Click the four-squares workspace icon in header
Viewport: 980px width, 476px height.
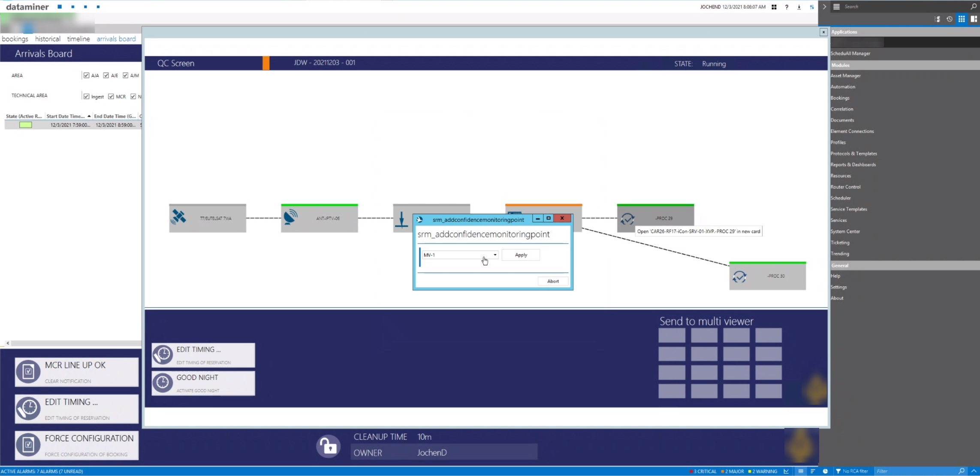[x=774, y=7]
